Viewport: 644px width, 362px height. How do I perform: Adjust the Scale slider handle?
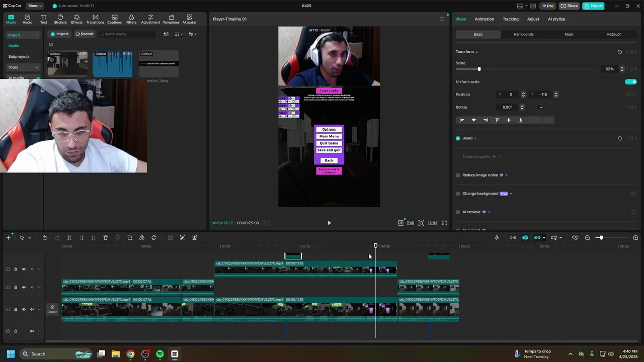(x=479, y=69)
